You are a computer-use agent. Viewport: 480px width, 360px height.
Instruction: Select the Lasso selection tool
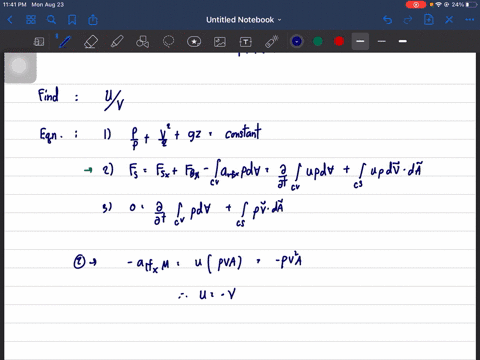click(168, 42)
